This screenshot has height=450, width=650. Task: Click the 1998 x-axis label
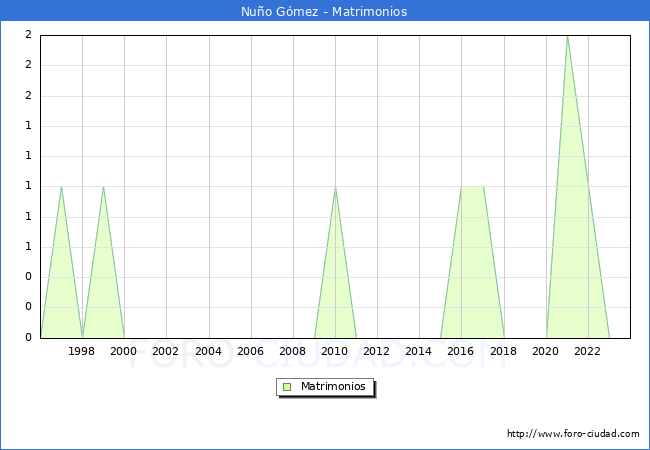[x=82, y=351]
